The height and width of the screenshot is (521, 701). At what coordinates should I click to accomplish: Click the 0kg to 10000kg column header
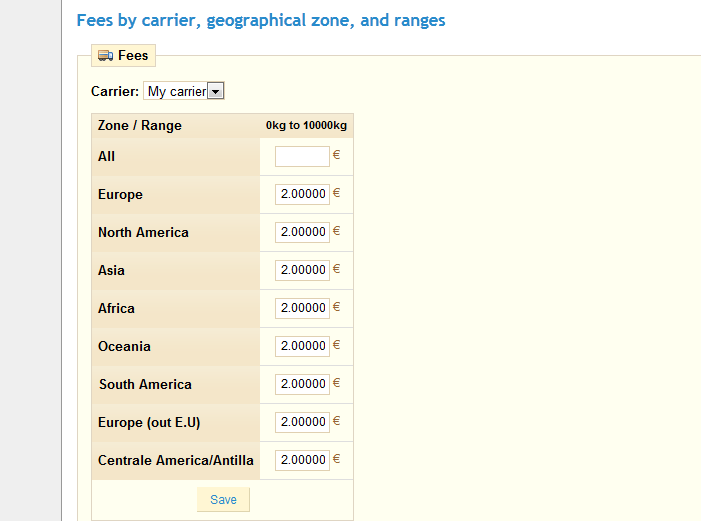click(x=306, y=125)
